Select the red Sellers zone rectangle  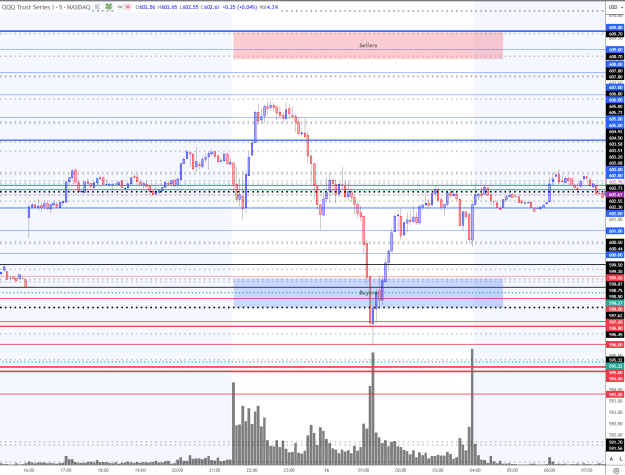368,45
